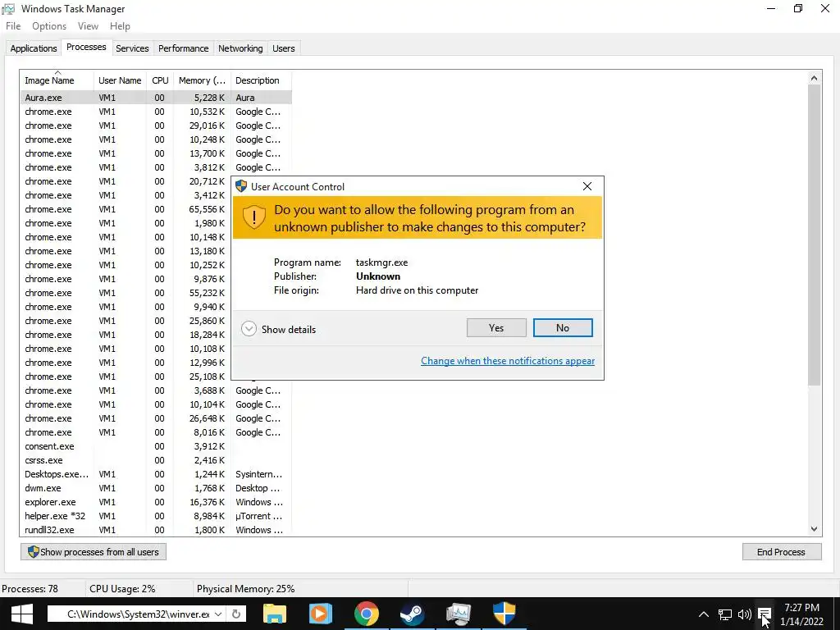Image resolution: width=840 pixels, height=630 pixels.
Task: Switch to Google Chrome on the taskbar
Action: pos(367,614)
